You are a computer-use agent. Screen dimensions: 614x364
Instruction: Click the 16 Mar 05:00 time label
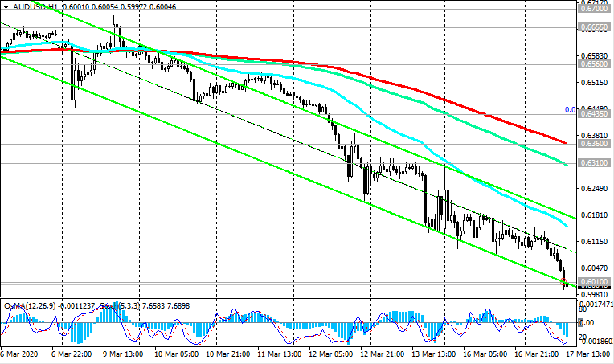coord(485,354)
